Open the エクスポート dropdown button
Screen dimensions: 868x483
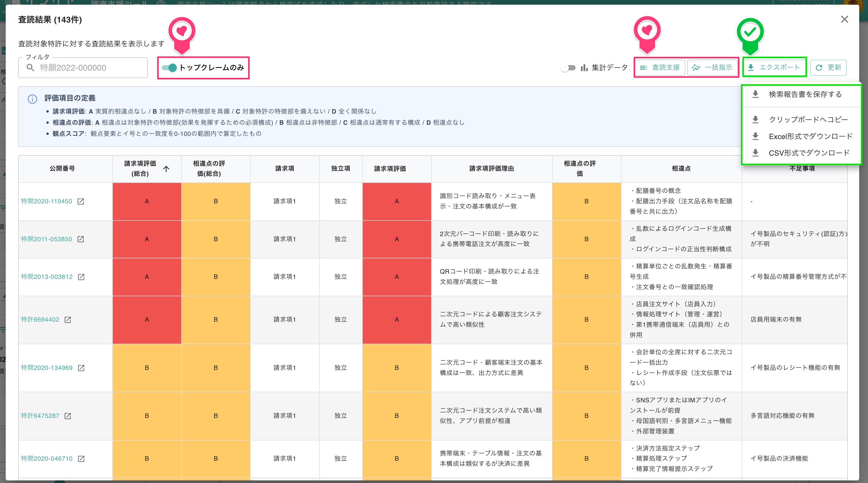click(774, 67)
